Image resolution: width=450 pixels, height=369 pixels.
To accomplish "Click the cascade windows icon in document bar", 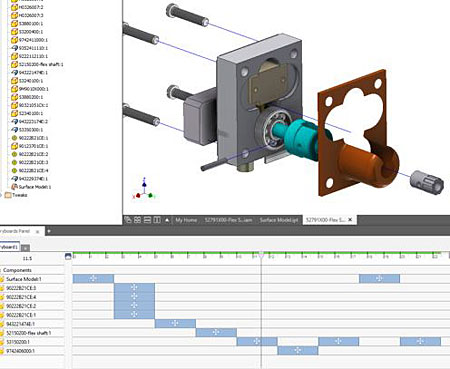I will click(128, 220).
